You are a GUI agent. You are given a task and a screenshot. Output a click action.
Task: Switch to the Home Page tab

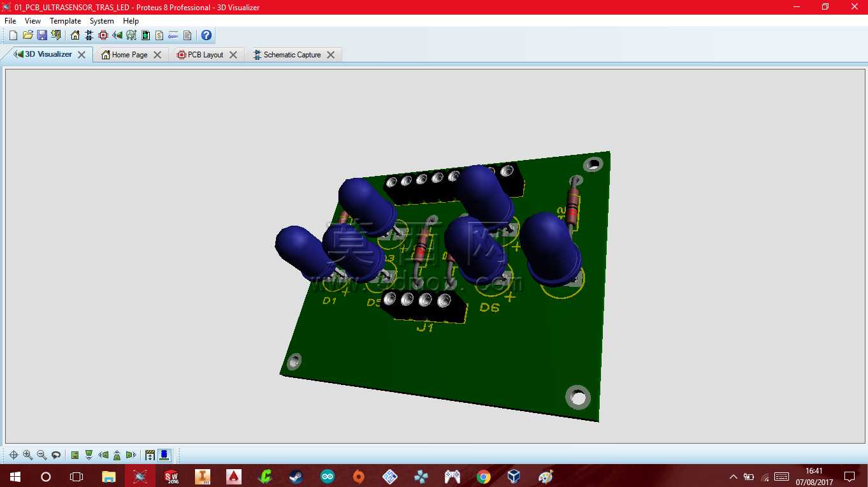(130, 55)
